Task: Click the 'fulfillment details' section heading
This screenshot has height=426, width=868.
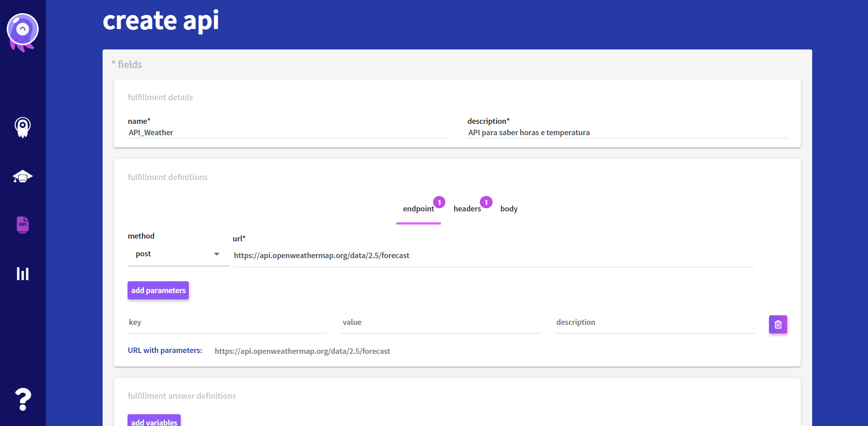Action: 160,97
